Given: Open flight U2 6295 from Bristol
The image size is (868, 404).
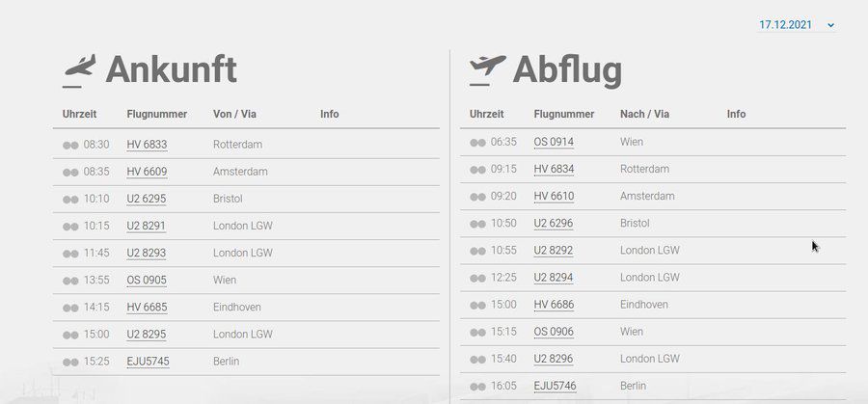Looking at the screenshot, I should [x=147, y=199].
